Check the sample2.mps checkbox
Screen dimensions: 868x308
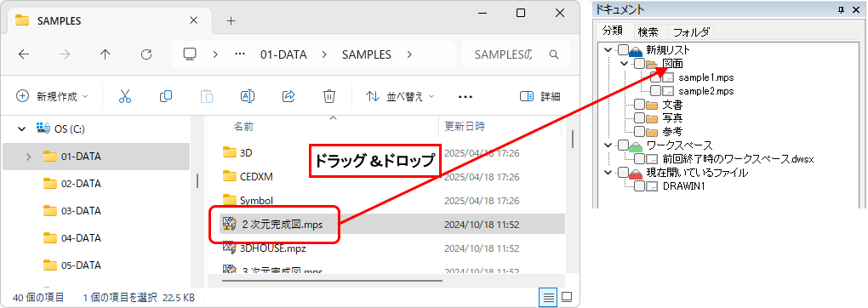[655, 90]
